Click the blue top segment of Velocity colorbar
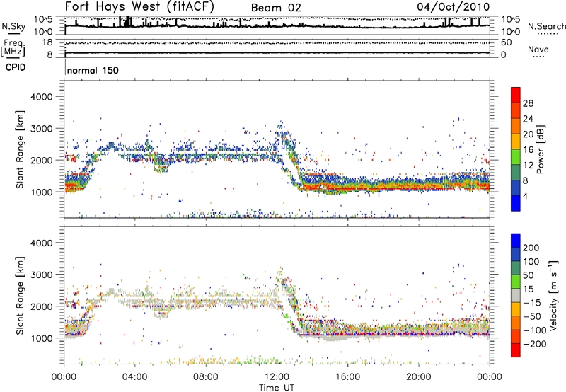 click(516, 241)
